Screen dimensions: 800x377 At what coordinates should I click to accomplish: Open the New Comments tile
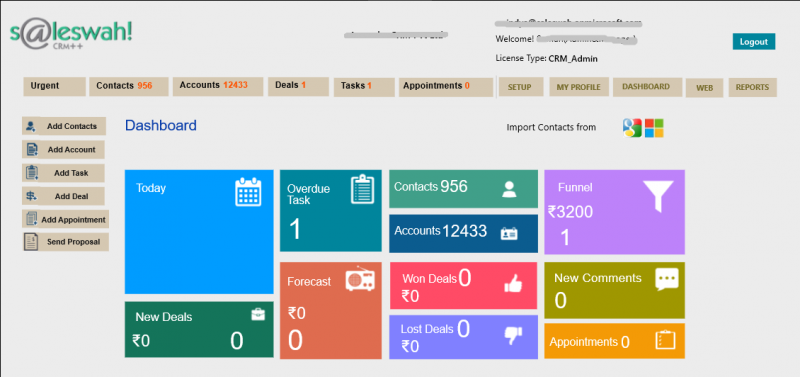click(x=614, y=290)
